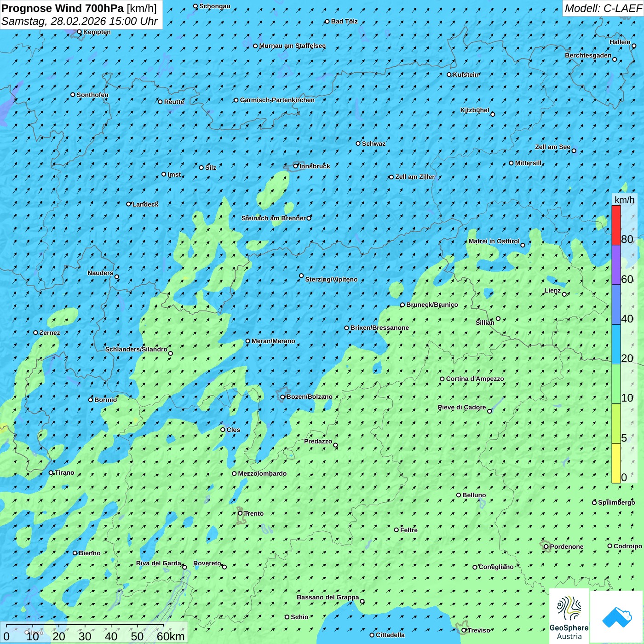Click the date 'Samstag, 28.02.2026 15:00 Uhr'
Image resolution: width=644 pixels, height=644 pixels.
(x=80, y=21)
